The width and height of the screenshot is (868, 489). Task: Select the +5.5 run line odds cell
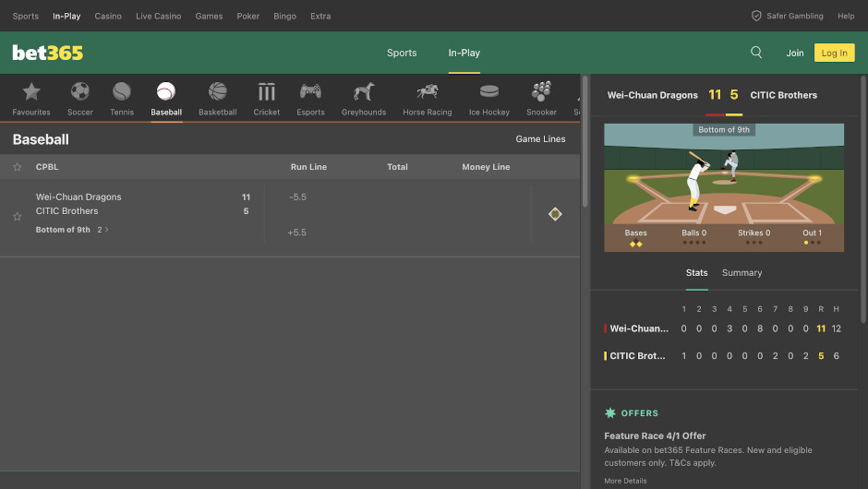(296, 233)
